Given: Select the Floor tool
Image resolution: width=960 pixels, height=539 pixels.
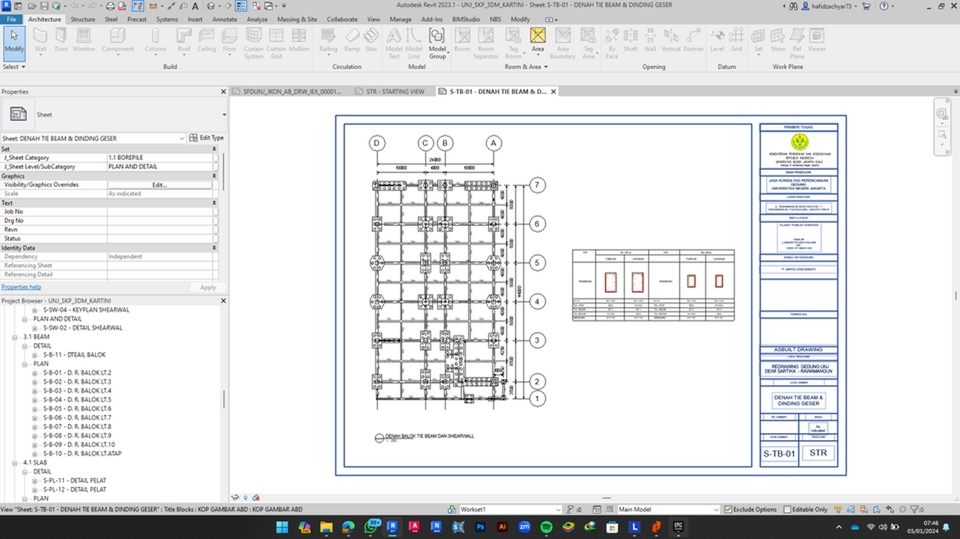Looking at the screenshot, I should click(x=230, y=40).
